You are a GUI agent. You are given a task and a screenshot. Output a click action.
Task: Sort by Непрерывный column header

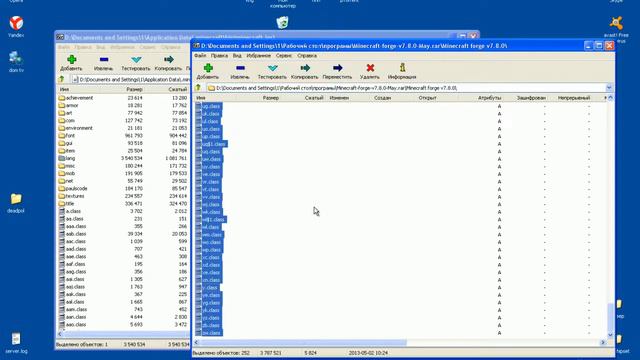click(x=574, y=98)
